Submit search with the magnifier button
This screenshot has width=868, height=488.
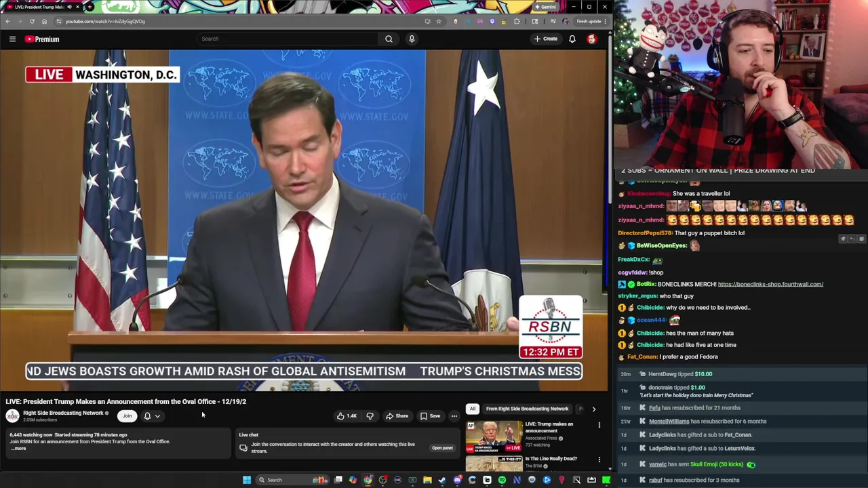tap(389, 39)
